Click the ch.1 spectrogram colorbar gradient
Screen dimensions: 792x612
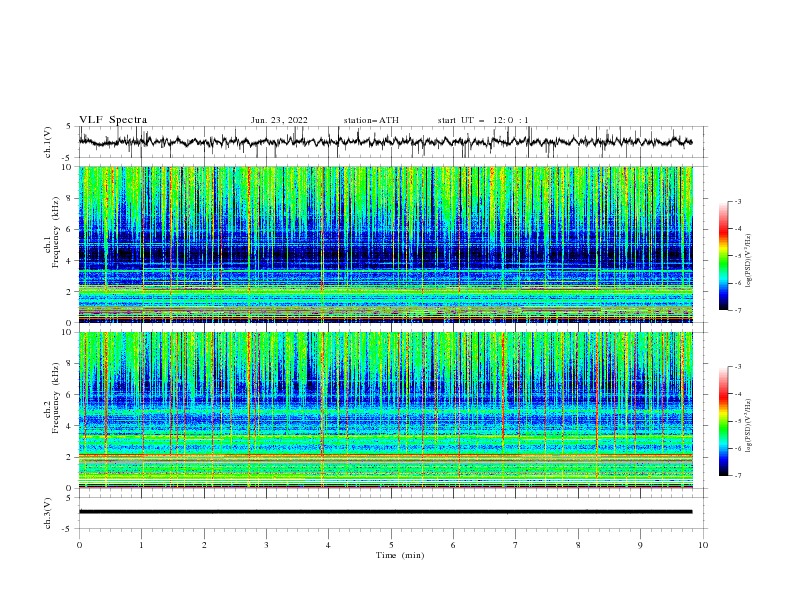[724, 256]
